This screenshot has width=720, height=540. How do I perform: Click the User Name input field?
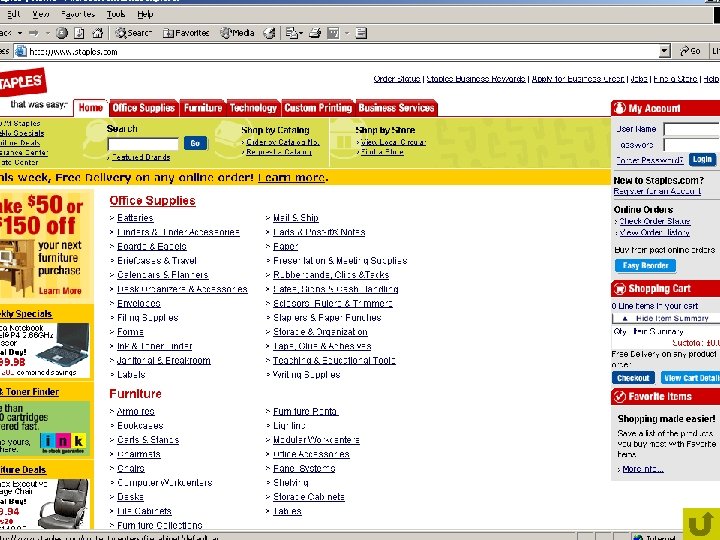tap(692, 129)
